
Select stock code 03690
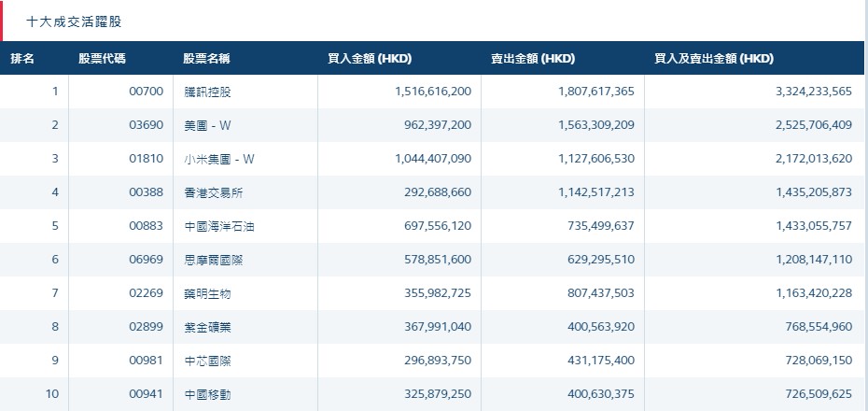(147, 125)
